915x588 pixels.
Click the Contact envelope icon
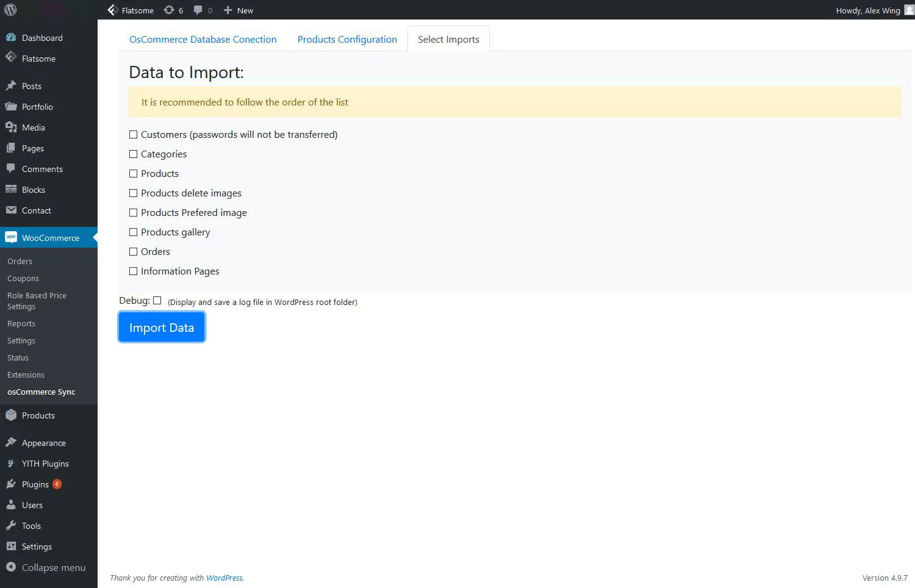pos(11,210)
